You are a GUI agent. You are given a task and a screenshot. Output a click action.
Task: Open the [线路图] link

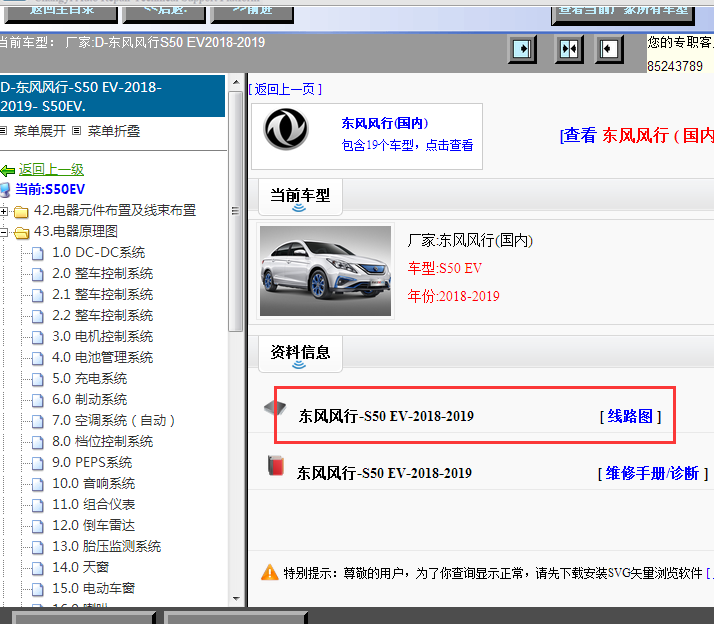(630, 416)
